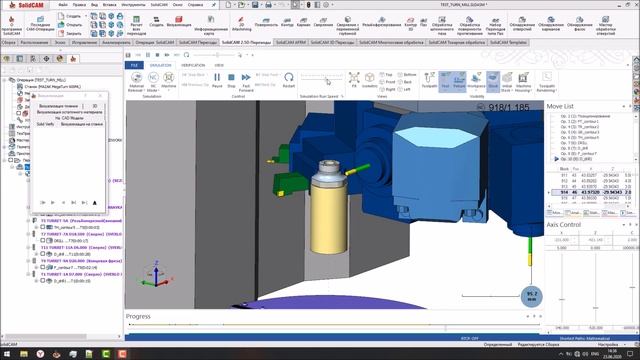The image size is (640, 360).
Task: Expand the T7 TURRET-7A tool node
Action: 29,234
